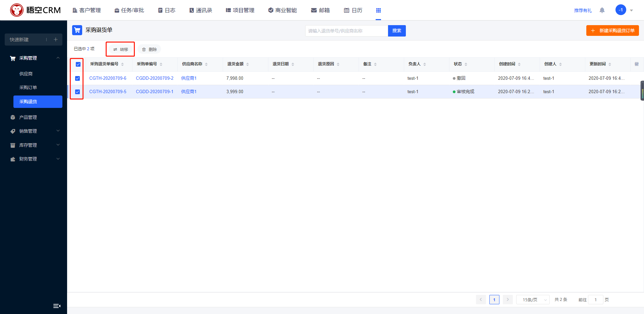Image resolution: width=644 pixels, height=314 pixels.
Task: Sort by 备注 column arrows
Action: pos(375,64)
